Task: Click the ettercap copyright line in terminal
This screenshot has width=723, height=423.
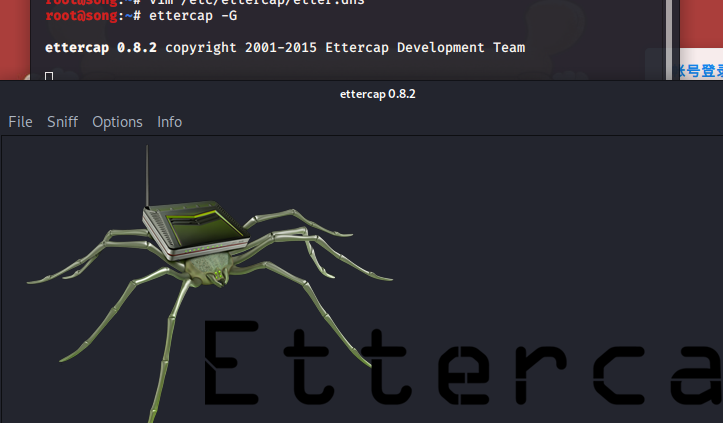Action: (x=285, y=48)
